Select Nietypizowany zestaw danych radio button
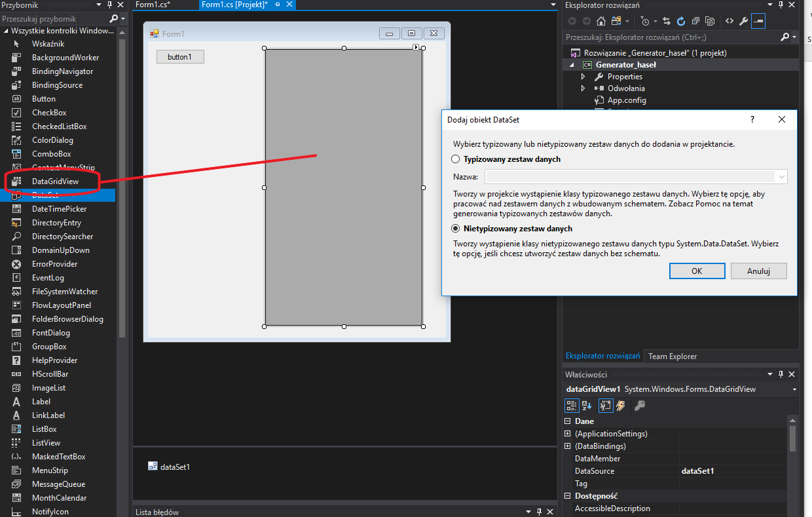This screenshot has width=812, height=517. pos(456,229)
